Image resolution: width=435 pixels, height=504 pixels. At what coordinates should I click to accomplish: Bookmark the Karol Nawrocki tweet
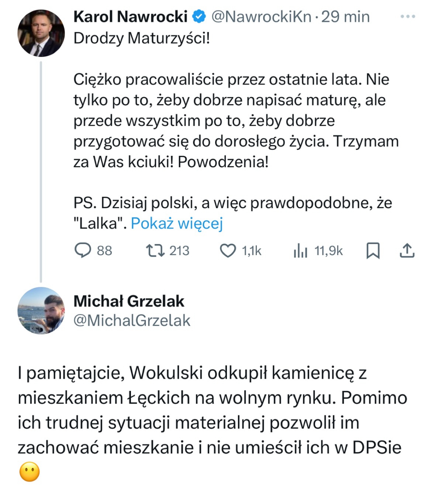(373, 251)
